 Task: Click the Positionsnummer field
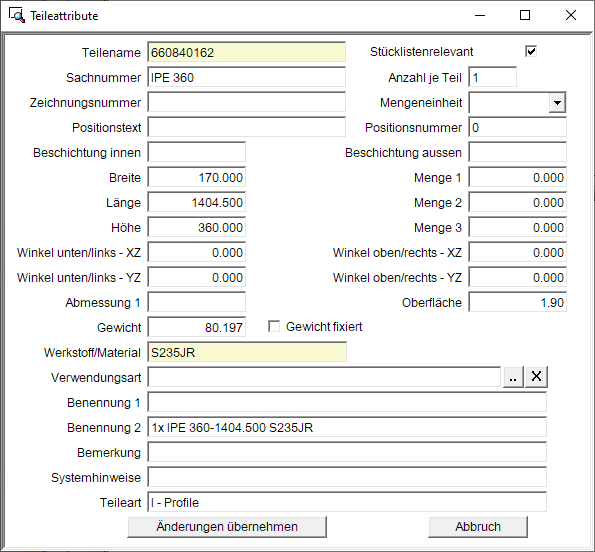(518, 127)
